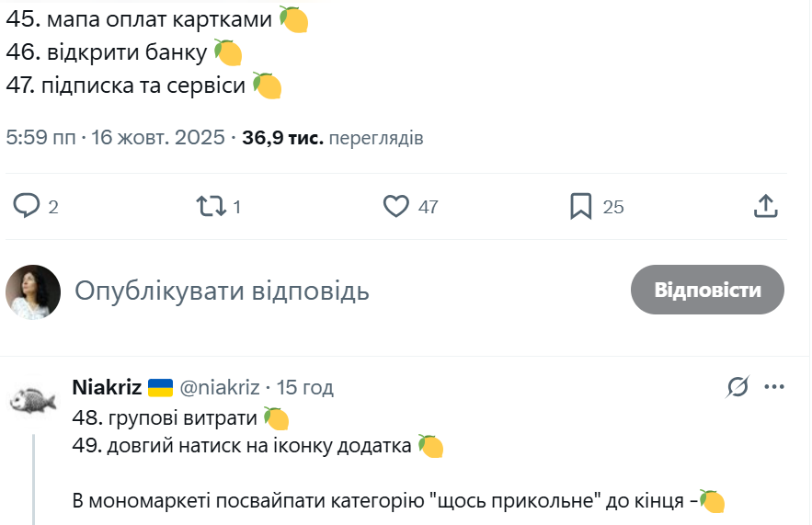Click your profile photo beside reply box

[x=33, y=291]
